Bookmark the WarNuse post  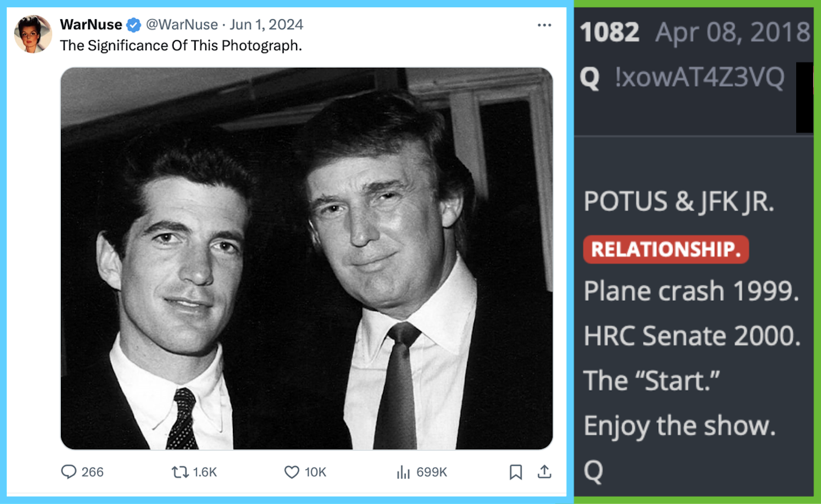point(515,472)
